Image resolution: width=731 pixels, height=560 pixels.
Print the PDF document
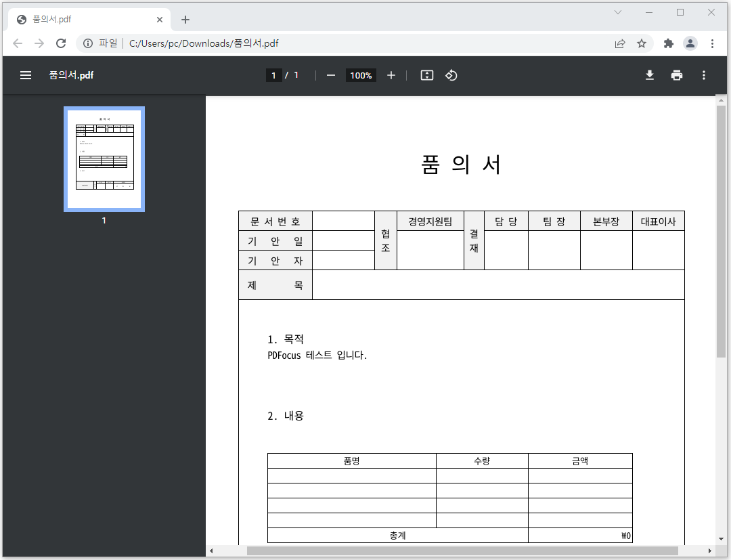676,75
